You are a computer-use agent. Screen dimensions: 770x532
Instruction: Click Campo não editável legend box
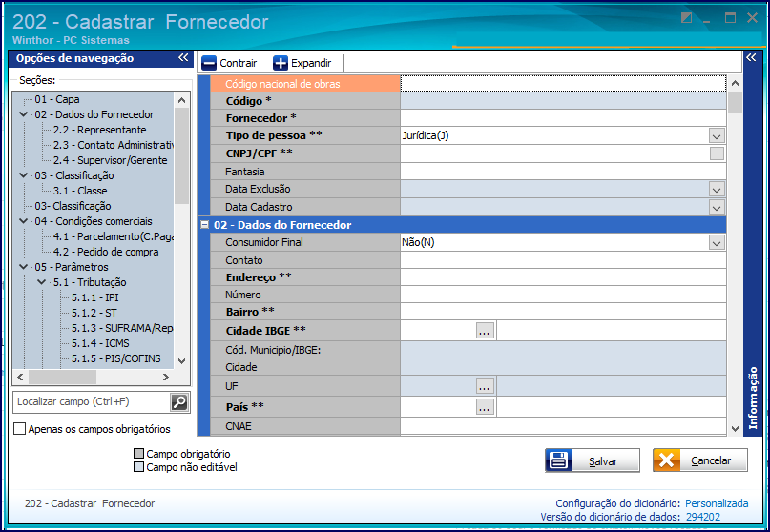coord(139,467)
